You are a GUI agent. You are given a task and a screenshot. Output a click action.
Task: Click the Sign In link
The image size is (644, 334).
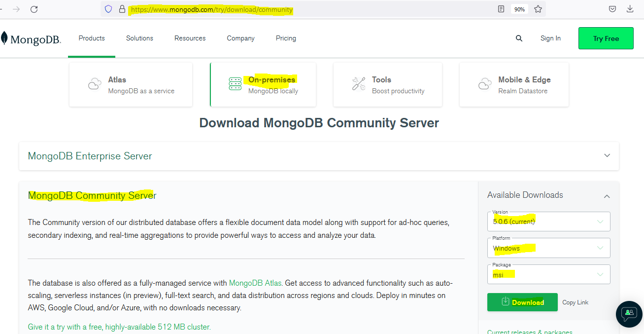click(x=550, y=38)
